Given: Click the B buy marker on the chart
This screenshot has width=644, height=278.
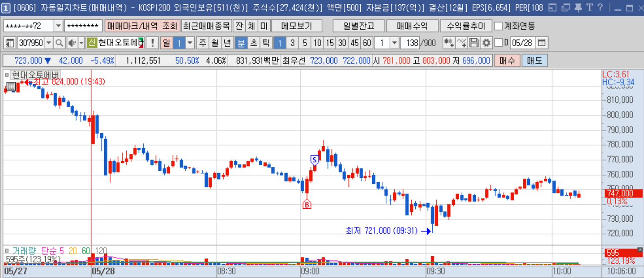Looking at the screenshot, I should pyautogui.click(x=306, y=204).
